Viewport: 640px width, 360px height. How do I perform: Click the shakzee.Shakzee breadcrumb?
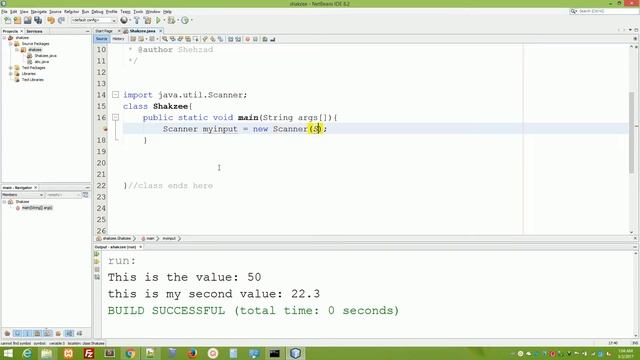coord(116,239)
